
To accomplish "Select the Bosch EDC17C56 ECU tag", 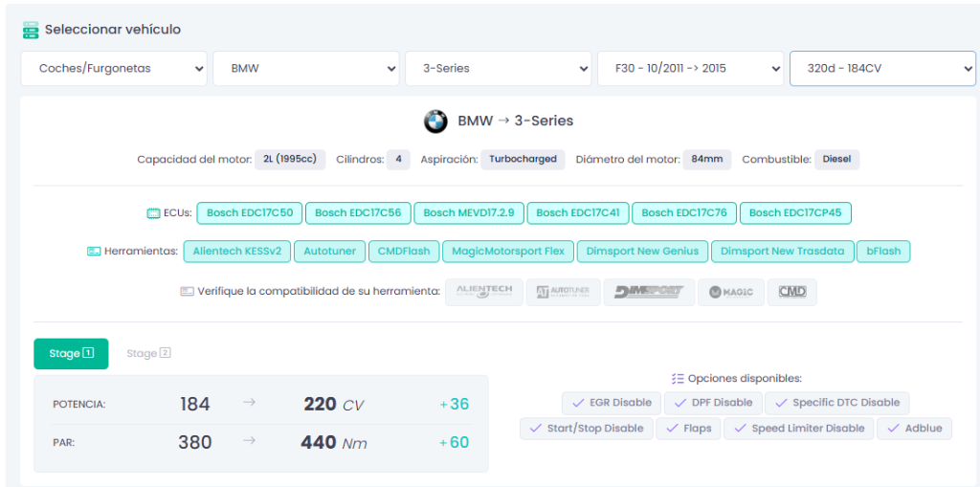I will click(358, 213).
